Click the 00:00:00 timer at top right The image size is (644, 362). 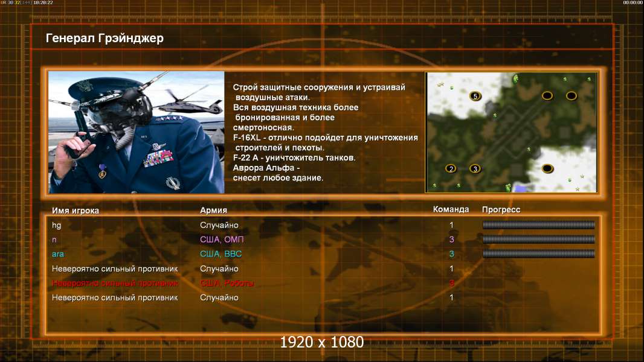tap(633, 2)
